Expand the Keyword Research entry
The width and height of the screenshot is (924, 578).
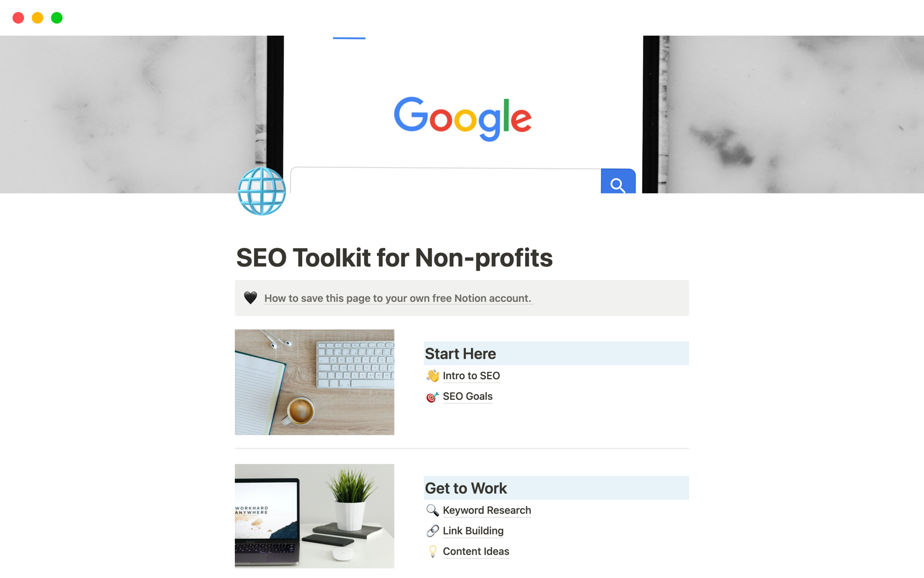[x=486, y=510]
